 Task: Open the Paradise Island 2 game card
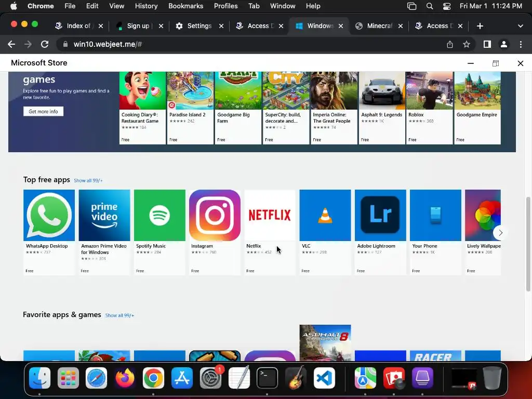pos(190,108)
